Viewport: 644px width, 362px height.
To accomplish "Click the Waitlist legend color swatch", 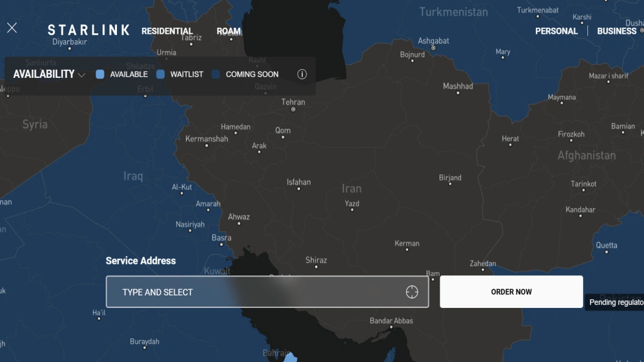I will pyautogui.click(x=160, y=74).
